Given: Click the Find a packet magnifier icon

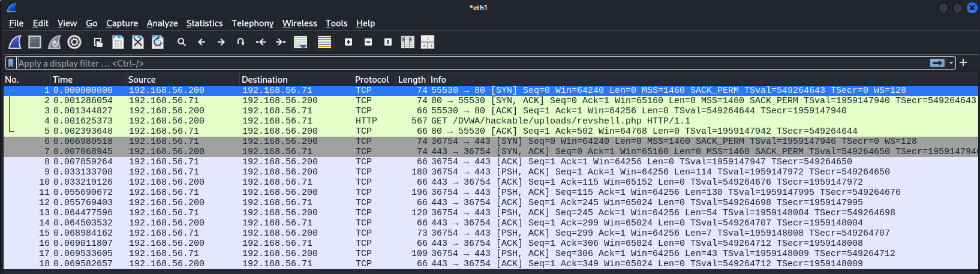Looking at the screenshot, I should point(181,42).
